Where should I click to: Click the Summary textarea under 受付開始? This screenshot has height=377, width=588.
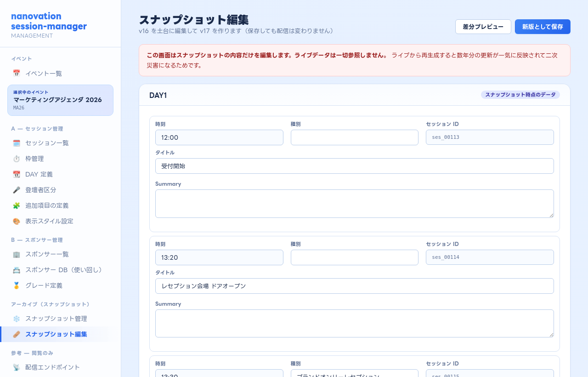pos(355,204)
